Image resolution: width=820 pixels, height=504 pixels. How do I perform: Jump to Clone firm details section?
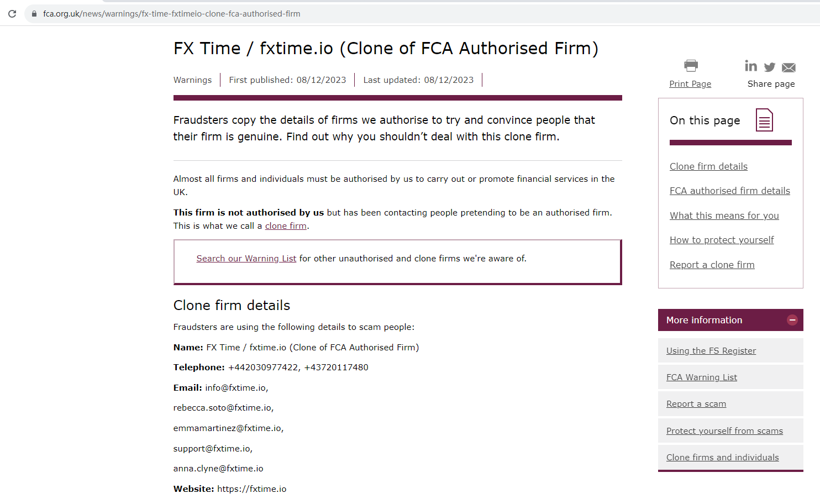click(x=708, y=166)
